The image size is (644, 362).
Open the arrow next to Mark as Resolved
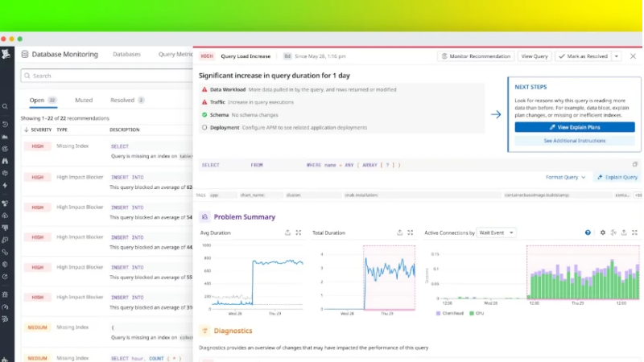coord(617,56)
